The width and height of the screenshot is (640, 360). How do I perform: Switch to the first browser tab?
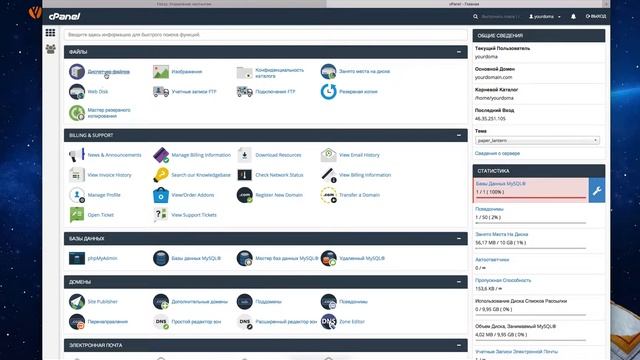(x=184, y=4)
